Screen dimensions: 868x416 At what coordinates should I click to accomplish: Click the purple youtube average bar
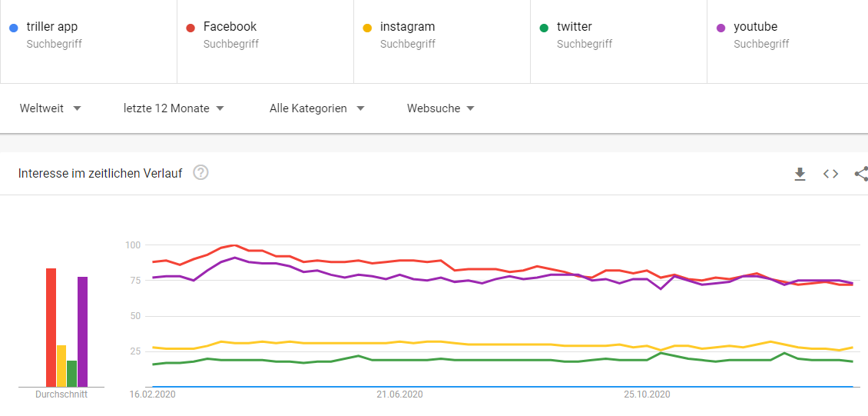[82, 331]
